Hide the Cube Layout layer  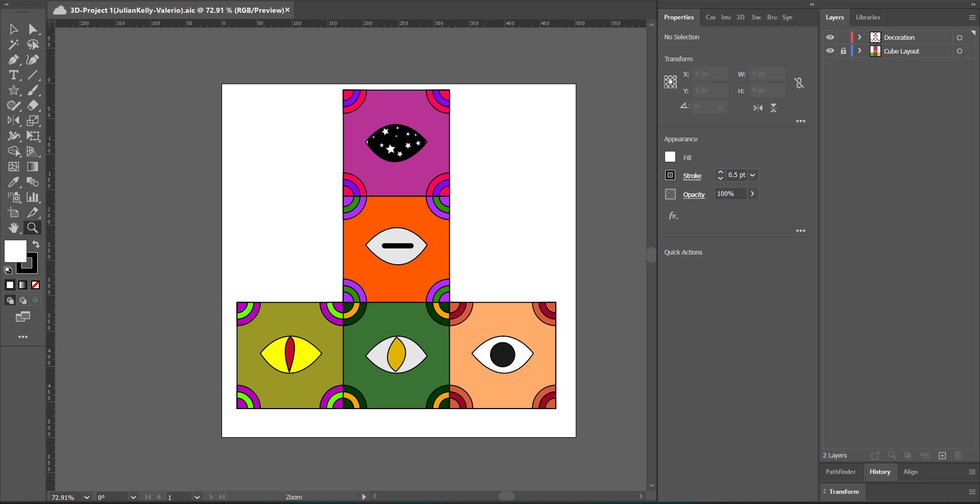click(x=830, y=51)
